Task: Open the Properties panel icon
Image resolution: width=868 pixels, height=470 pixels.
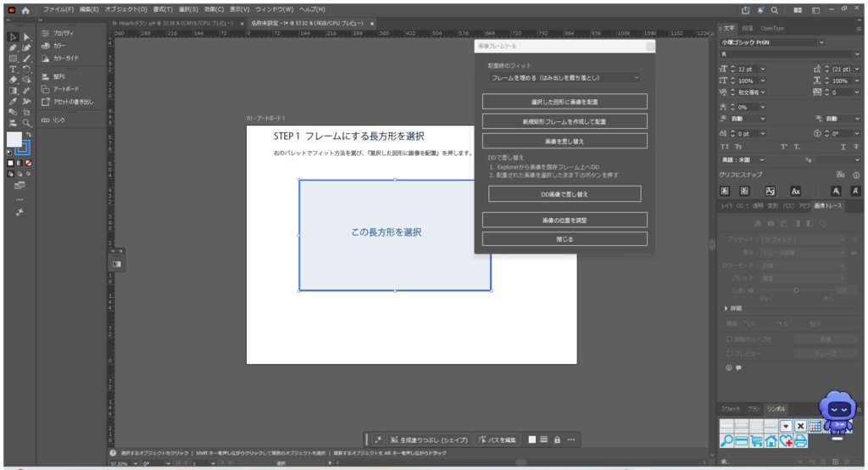Action: [x=46, y=33]
